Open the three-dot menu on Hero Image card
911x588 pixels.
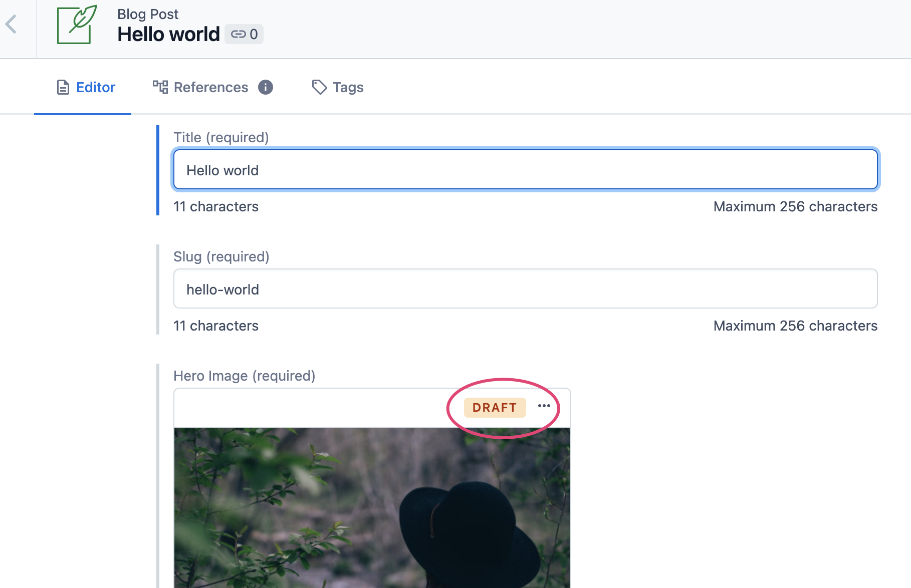click(545, 407)
